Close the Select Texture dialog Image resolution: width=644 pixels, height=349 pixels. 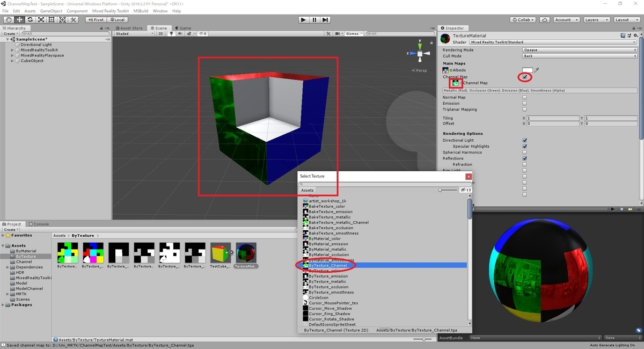click(x=469, y=176)
